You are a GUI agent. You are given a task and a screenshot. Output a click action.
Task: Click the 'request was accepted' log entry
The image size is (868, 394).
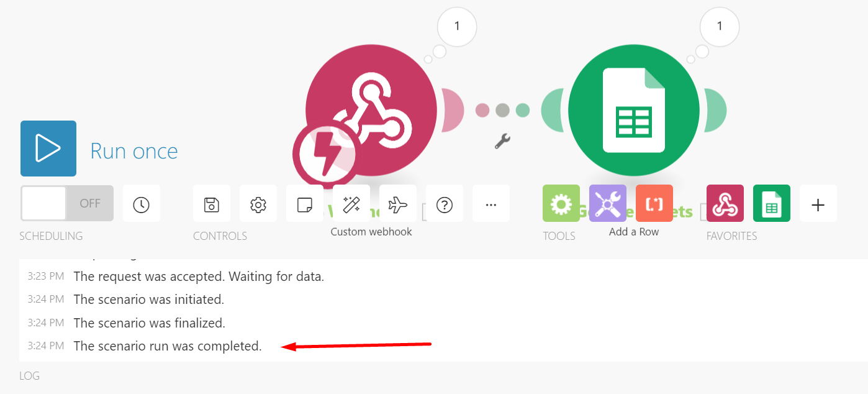click(x=199, y=277)
